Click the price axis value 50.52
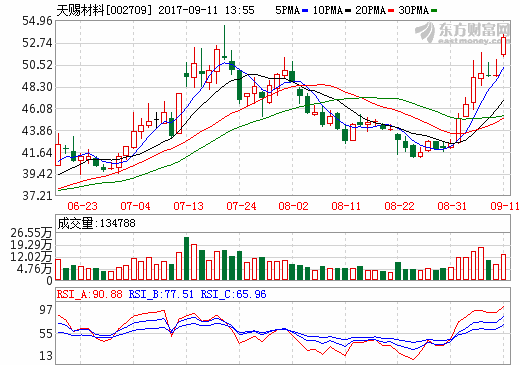This screenshot has height=365, width=520. click(x=37, y=65)
